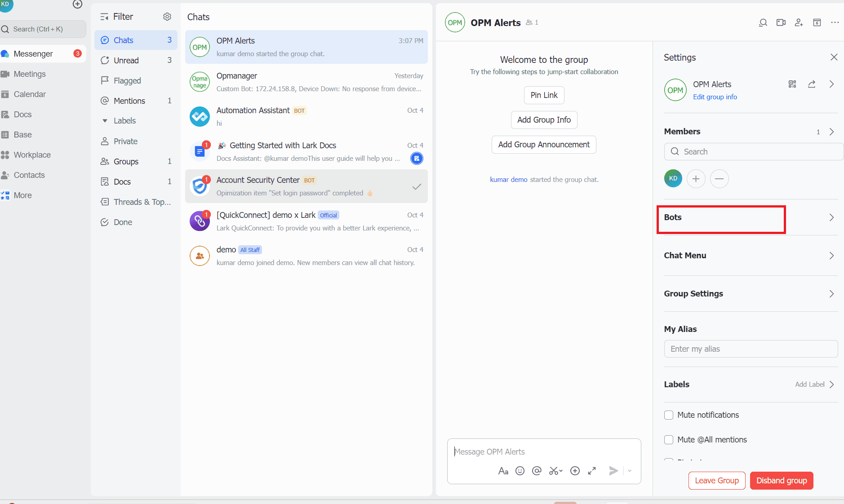The image size is (844, 504).
Task: Click the plus attachment icon in message box
Action: (x=575, y=471)
